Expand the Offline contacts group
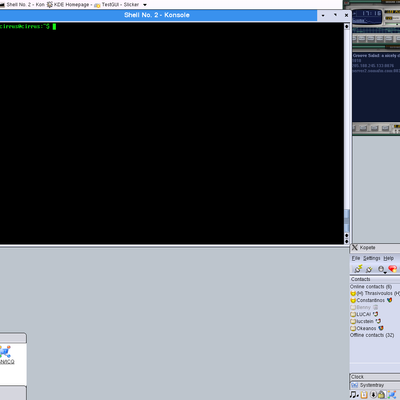400x400 pixels. click(x=372, y=335)
